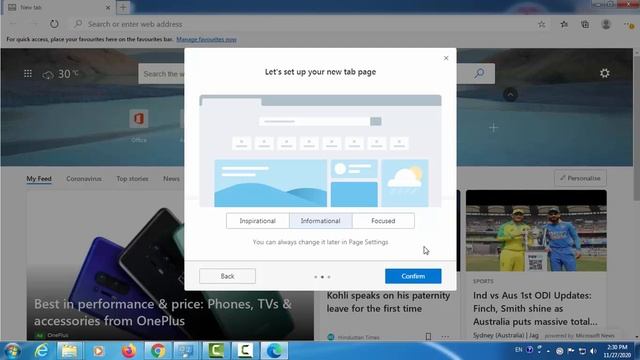Image resolution: width=640 pixels, height=360 pixels.
Task: Switch to Coronavirus feed tab
Action: click(84, 179)
